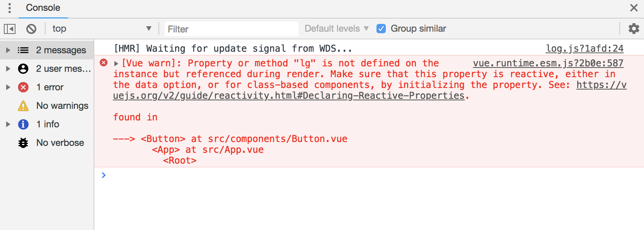Click into the Filter input field
This screenshot has height=230, width=644.
[232, 29]
